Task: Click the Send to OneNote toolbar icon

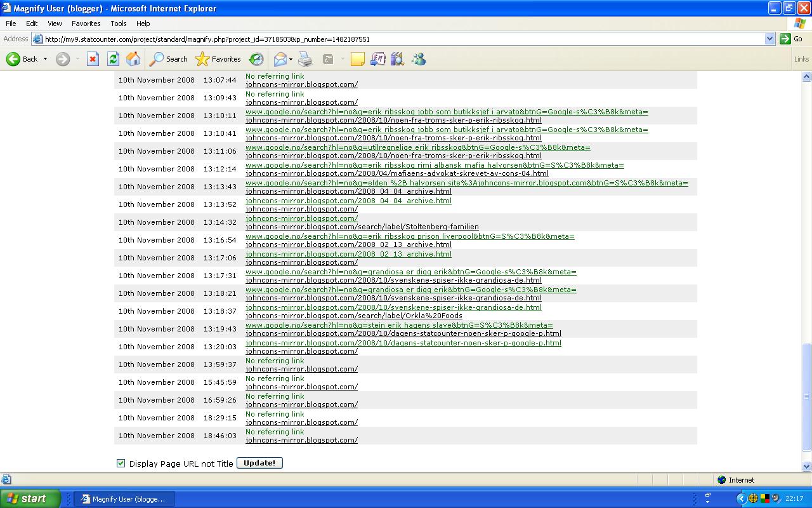Action: click(377, 59)
